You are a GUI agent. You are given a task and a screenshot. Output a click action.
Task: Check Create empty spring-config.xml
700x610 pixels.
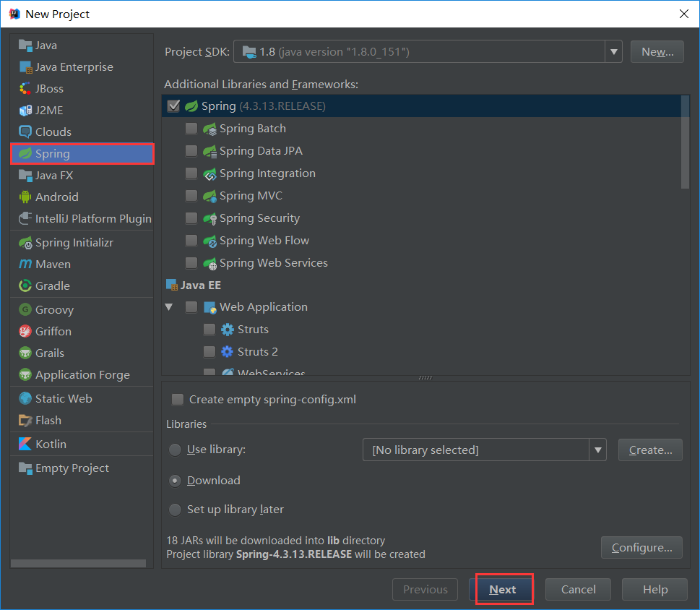tap(177, 398)
